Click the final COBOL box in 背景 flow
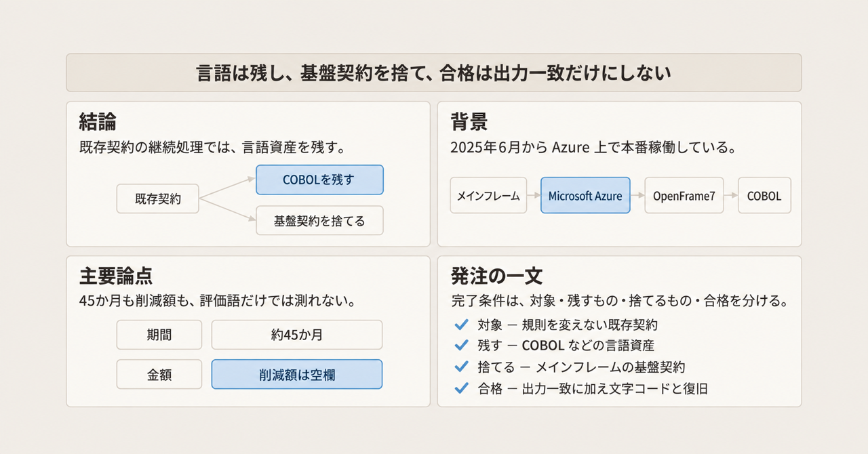This screenshot has height=454, width=868. click(764, 196)
